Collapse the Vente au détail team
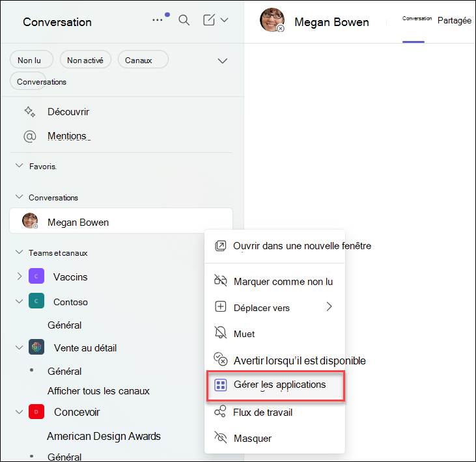This screenshot has width=476, height=462. point(19,347)
